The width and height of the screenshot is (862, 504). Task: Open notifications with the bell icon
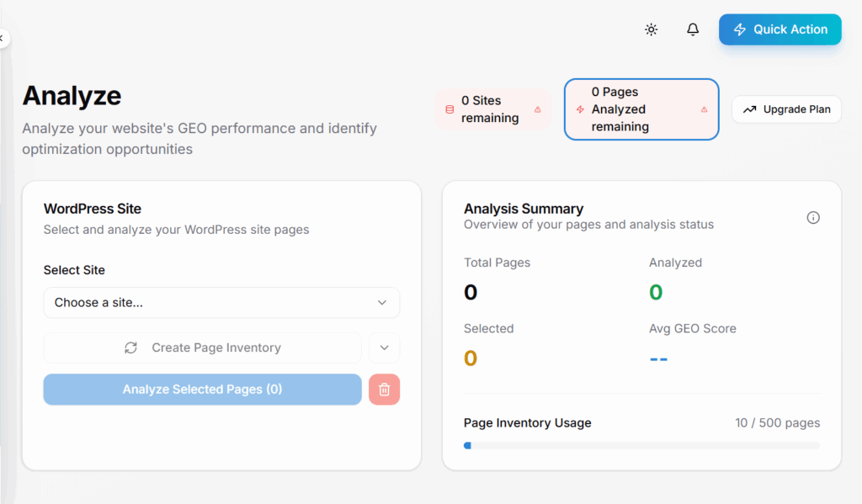(693, 29)
